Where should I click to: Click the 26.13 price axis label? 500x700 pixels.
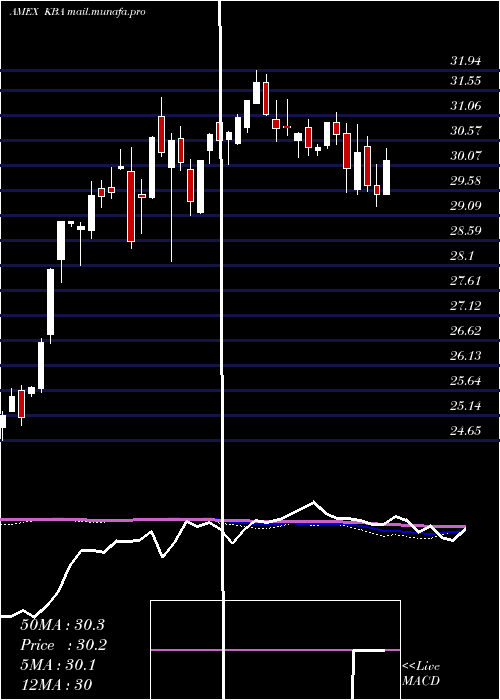pyautogui.click(x=465, y=356)
